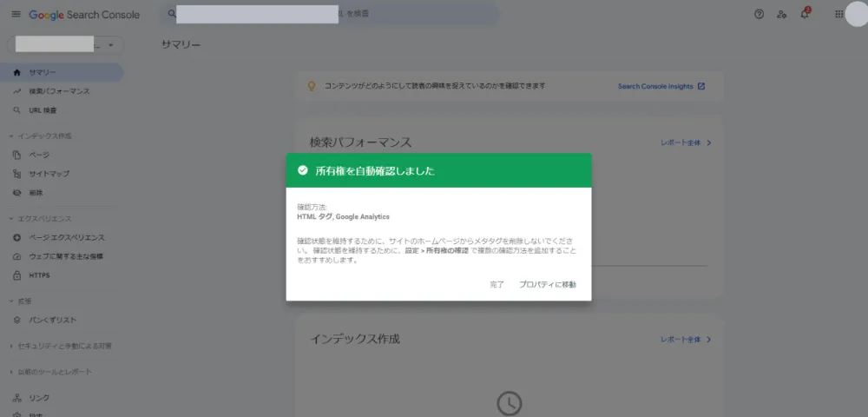
Task: Open the hamburger main menu
Action: click(16, 15)
